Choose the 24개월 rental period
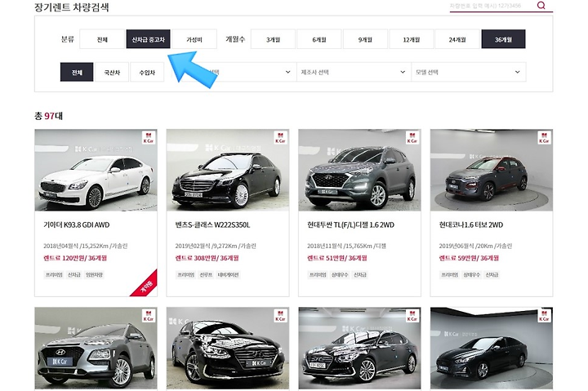Screen dimensions: 588x391 tap(457, 39)
